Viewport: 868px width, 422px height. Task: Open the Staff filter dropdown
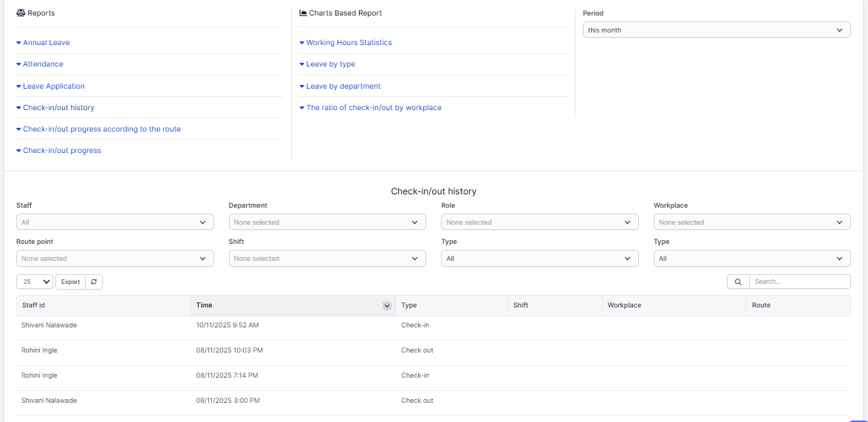click(115, 222)
